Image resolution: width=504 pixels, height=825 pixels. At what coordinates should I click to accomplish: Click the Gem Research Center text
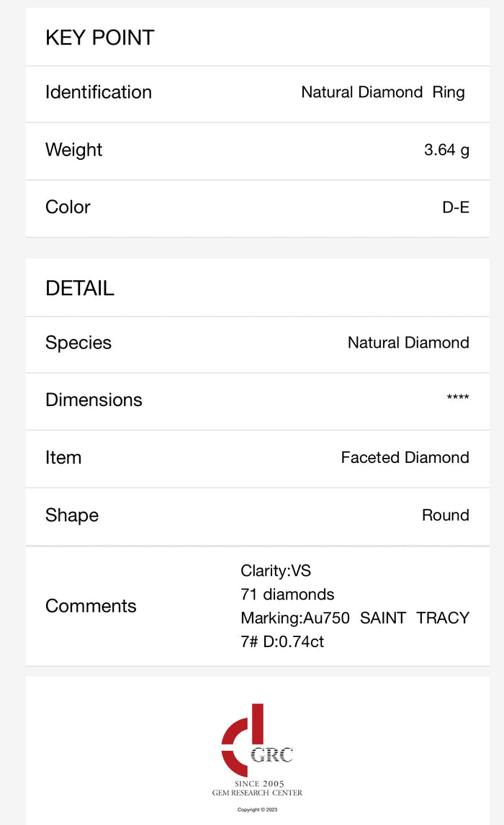(x=257, y=793)
